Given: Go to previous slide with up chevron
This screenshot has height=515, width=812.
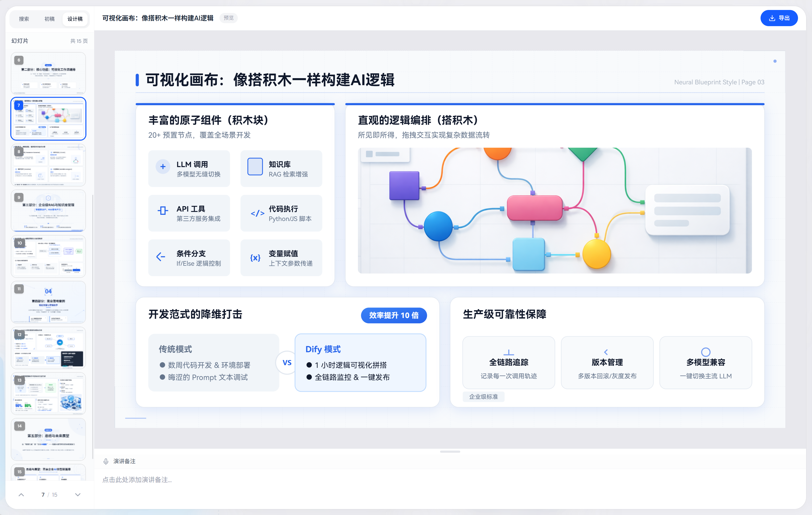Looking at the screenshot, I should click(21, 495).
